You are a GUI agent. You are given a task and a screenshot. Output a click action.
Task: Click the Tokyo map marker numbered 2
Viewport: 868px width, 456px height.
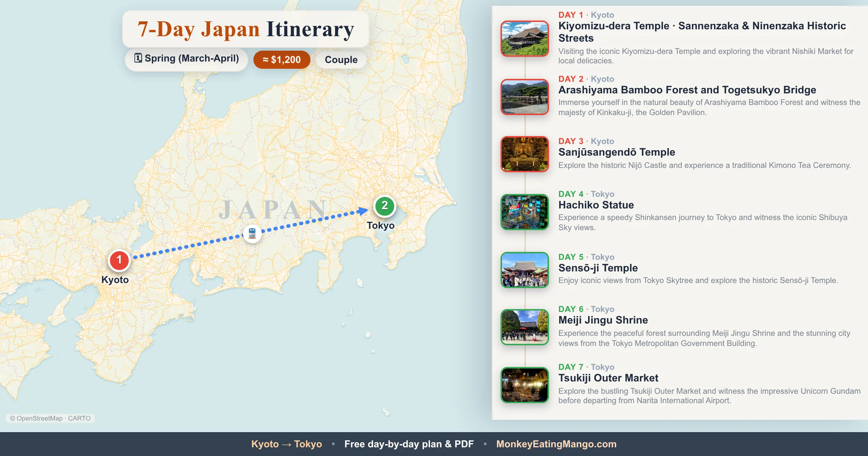tap(384, 206)
